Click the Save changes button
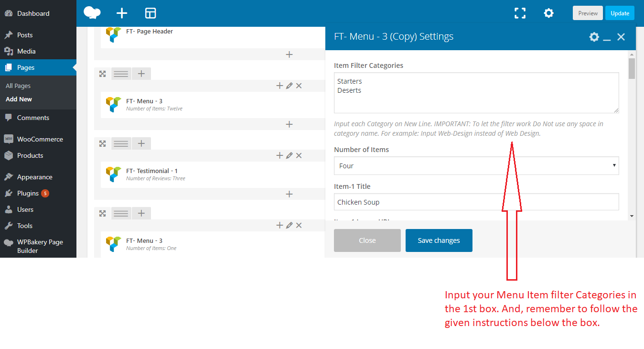This screenshot has width=644, height=349. 439,240
